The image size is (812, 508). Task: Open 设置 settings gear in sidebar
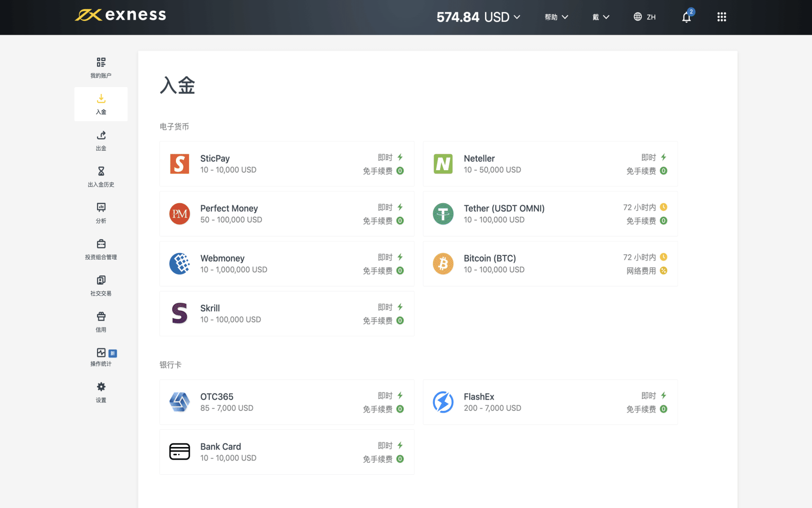(x=101, y=392)
